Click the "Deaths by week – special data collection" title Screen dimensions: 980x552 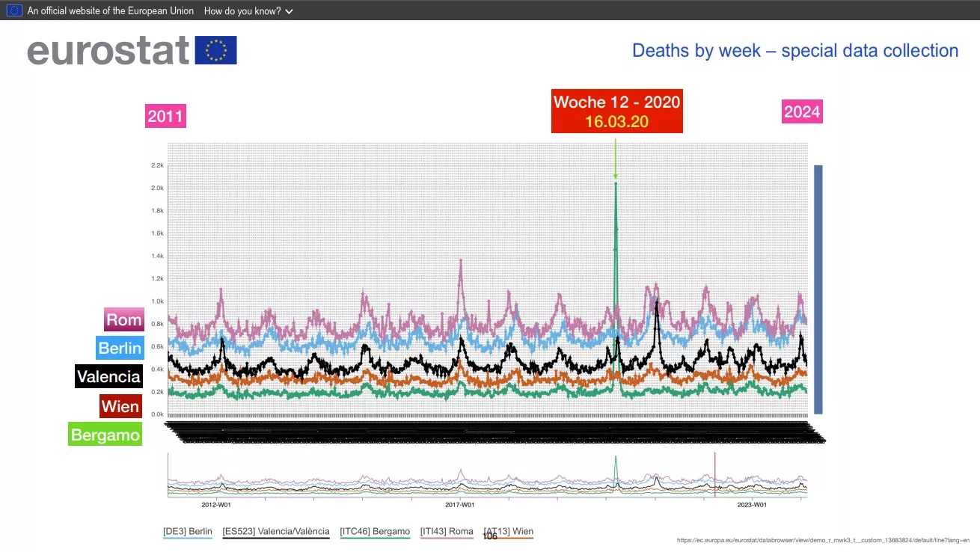[x=794, y=51]
